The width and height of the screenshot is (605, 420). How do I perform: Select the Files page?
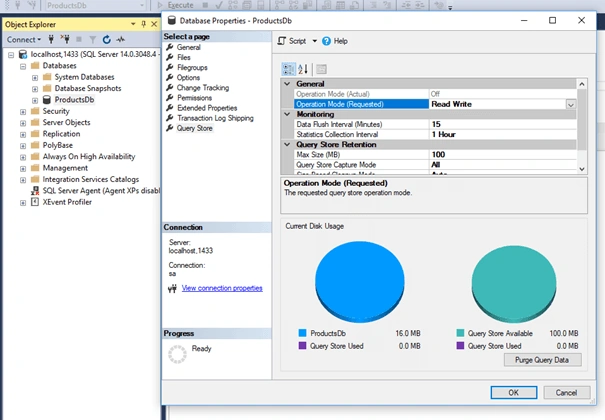[x=184, y=57]
